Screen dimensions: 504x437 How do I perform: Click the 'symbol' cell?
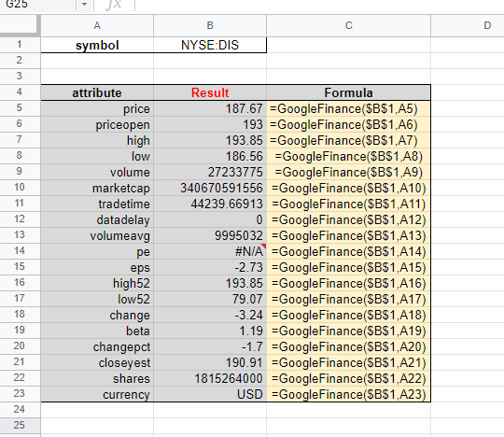coord(97,45)
